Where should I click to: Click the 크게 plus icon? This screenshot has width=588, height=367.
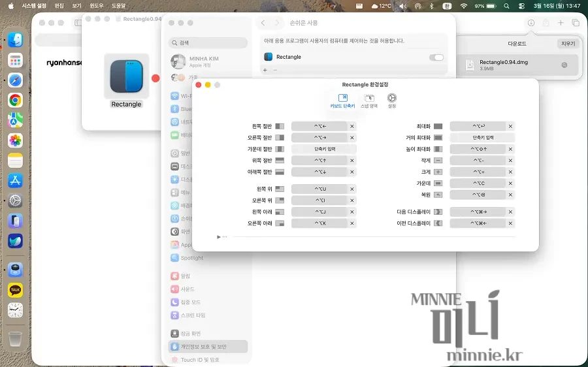[x=438, y=172]
